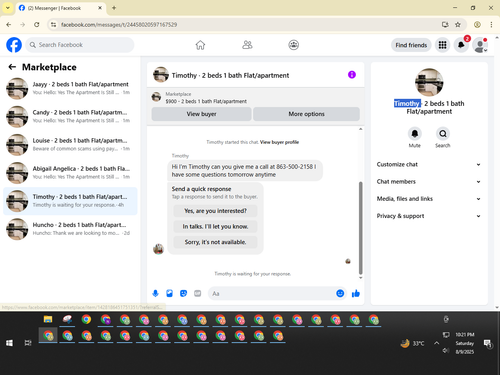
Task: Focus the Search Facebook field
Action: coord(80,45)
